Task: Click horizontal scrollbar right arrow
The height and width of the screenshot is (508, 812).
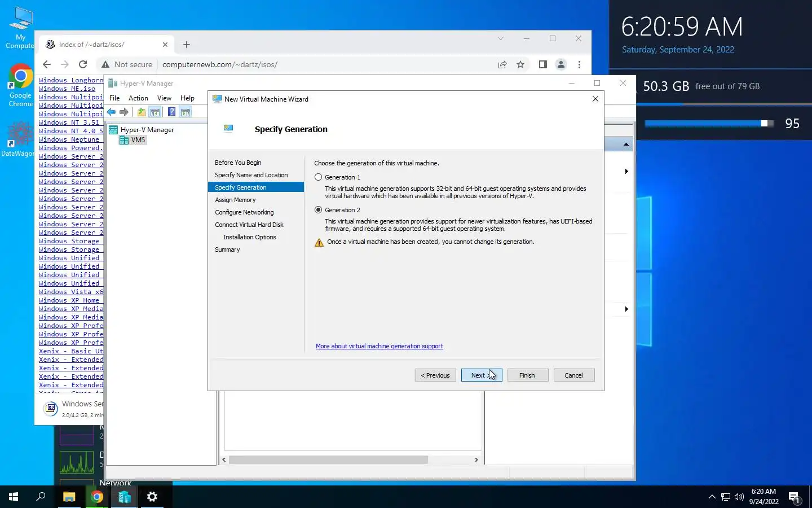Action: 476,460
